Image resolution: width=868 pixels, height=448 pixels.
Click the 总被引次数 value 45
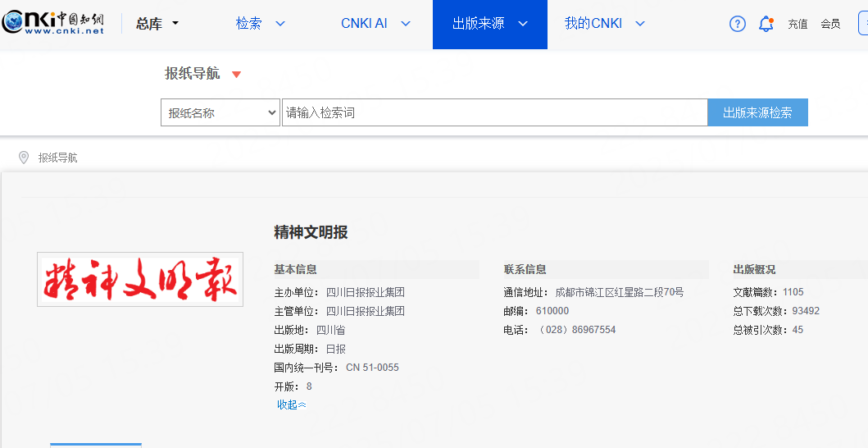point(798,330)
